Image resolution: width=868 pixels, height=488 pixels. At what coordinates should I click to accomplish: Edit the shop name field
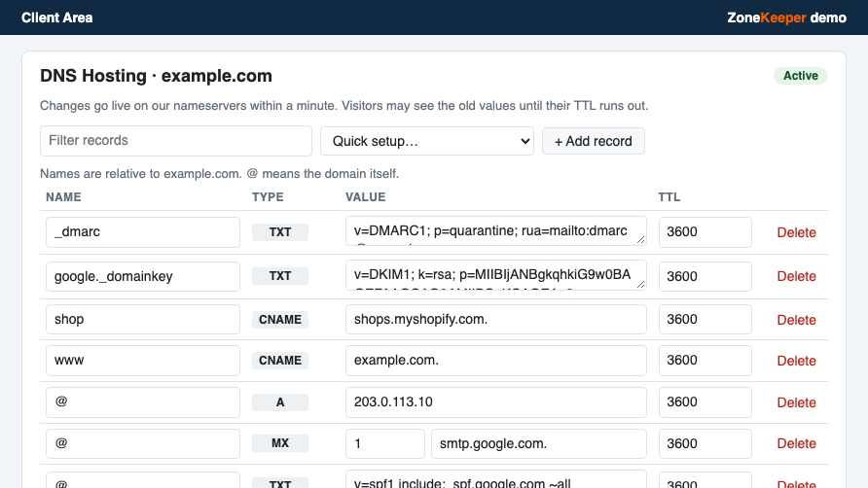143,319
